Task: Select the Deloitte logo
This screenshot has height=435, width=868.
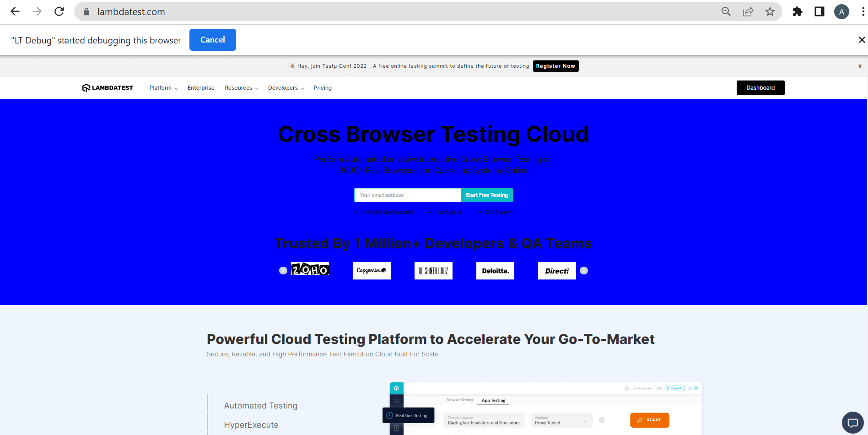Action: pos(495,271)
